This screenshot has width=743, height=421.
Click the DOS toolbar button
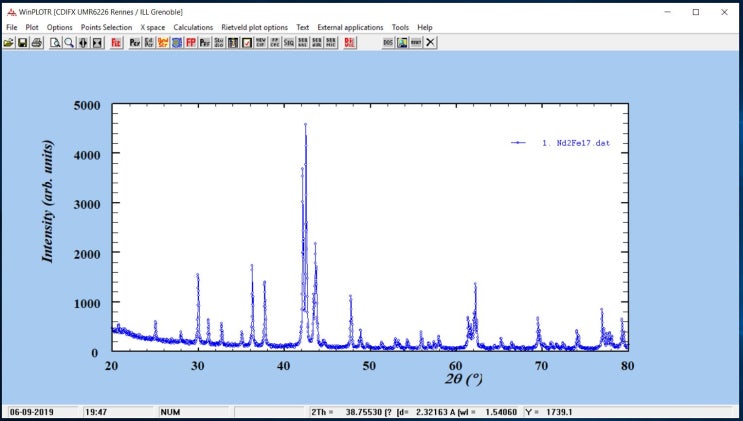point(388,43)
